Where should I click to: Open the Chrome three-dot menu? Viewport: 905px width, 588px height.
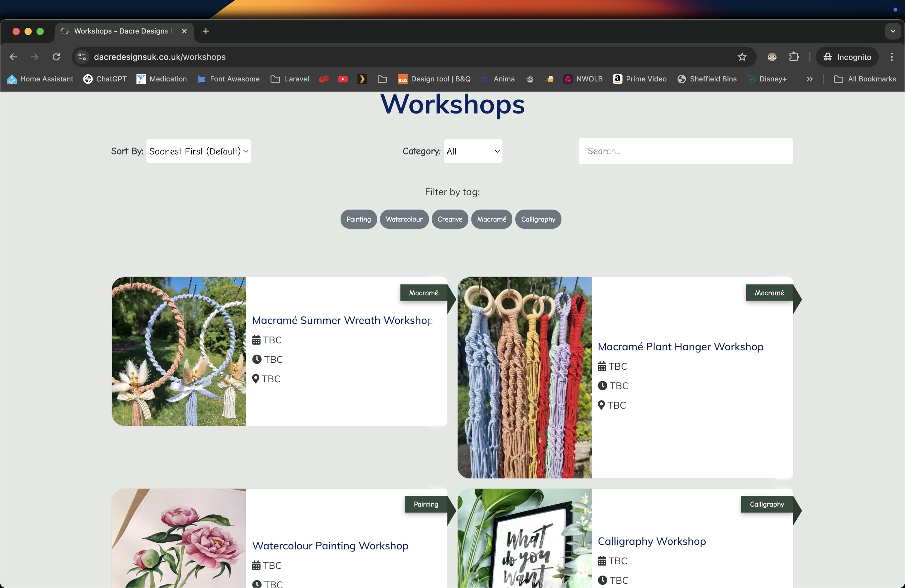pyautogui.click(x=891, y=57)
